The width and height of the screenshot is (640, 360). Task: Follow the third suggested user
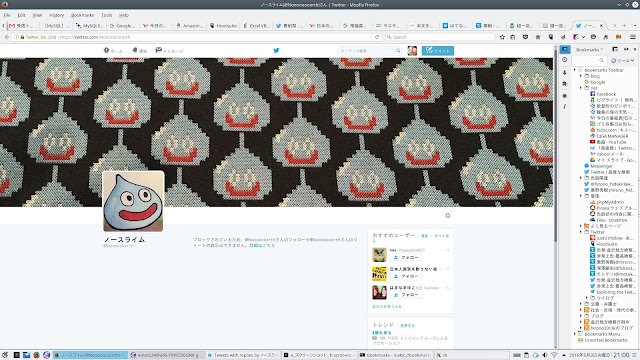(406, 295)
